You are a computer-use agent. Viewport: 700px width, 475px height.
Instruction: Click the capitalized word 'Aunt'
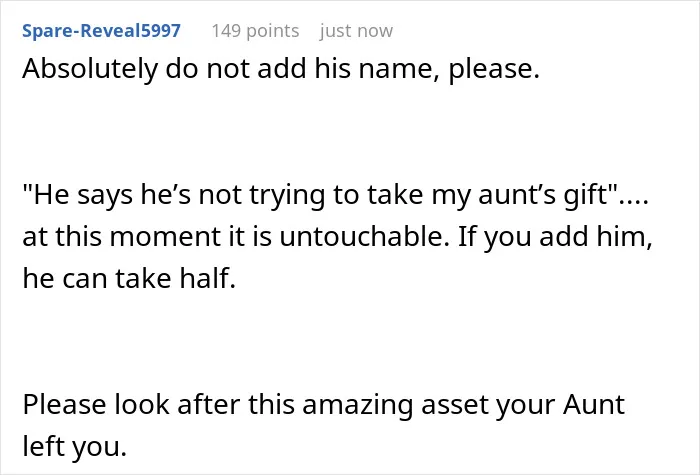(x=594, y=404)
